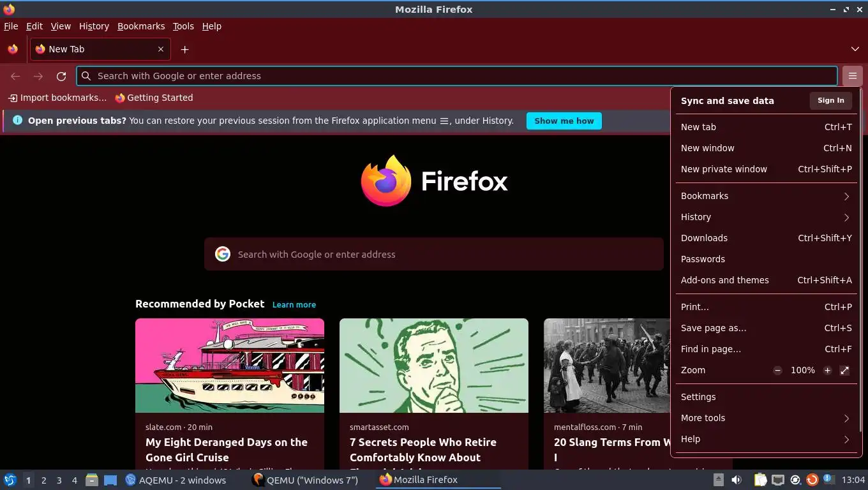868x490 pixels.
Task: Click the search magnifier icon in the address bar
Action: pos(86,76)
